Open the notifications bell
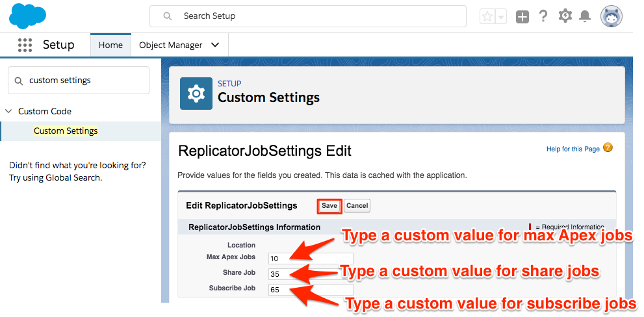644x317 pixels. point(585,16)
